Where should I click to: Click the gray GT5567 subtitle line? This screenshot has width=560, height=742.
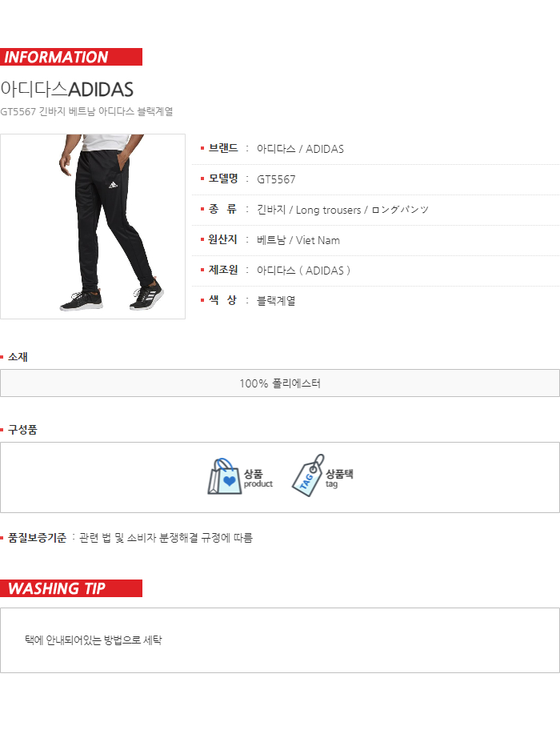(x=86, y=112)
